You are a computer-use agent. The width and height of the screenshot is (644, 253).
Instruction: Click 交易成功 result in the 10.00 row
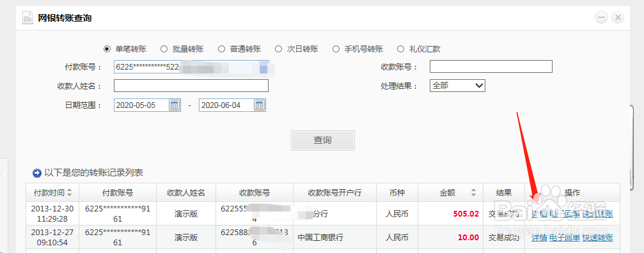coord(503,238)
